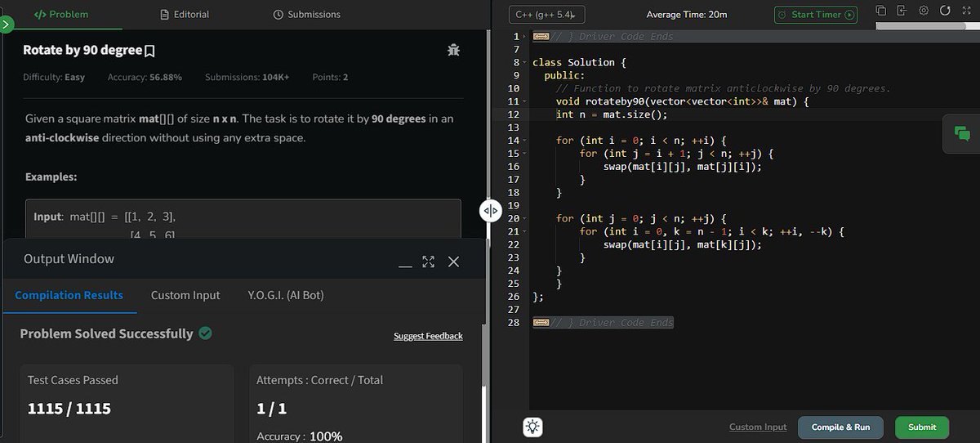Click the lightbulb hint icon

(x=532, y=427)
